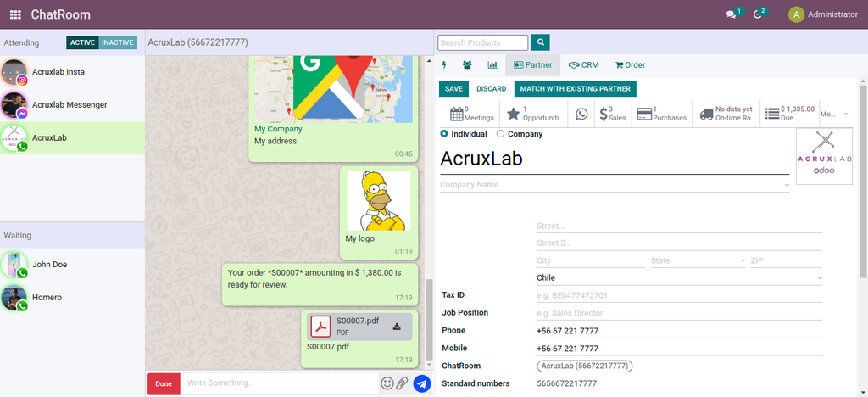868x397 pixels.
Task: Open the lightning bolt tab icon
Action: (444, 64)
